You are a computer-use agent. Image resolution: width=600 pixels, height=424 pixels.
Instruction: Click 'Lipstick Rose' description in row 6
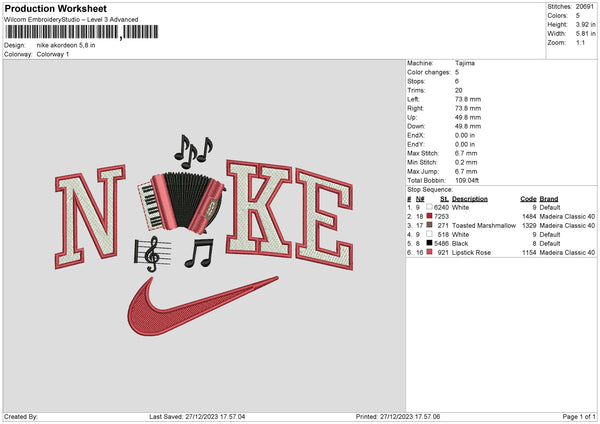(x=471, y=253)
